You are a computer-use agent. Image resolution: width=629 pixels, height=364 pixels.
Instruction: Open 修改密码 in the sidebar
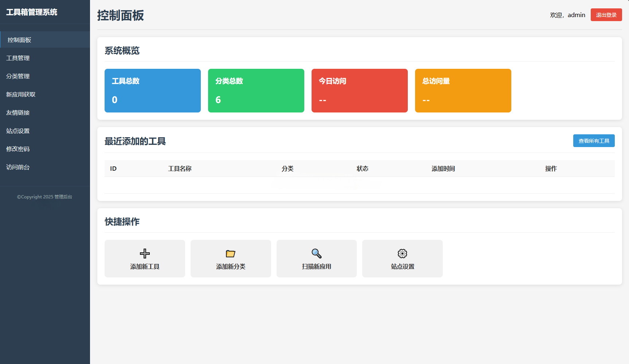coord(18,149)
